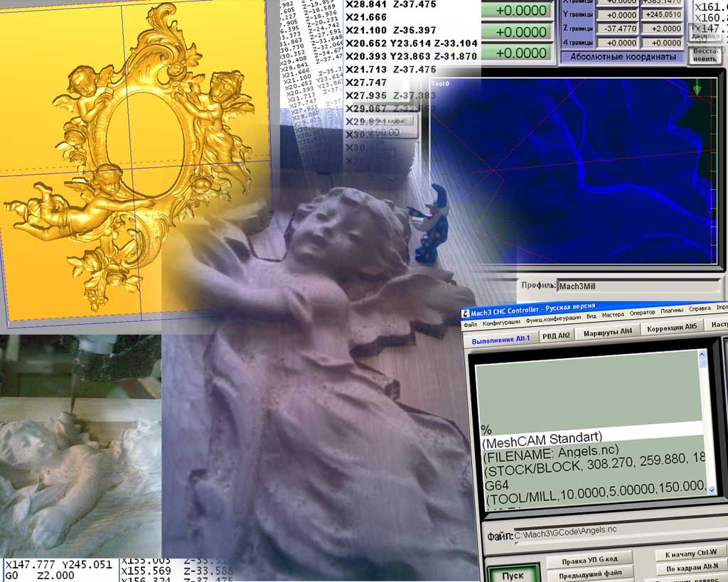Click the К началу Ctrl-W button
The width and height of the screenshot is (728, 582).
pos(691,554)
